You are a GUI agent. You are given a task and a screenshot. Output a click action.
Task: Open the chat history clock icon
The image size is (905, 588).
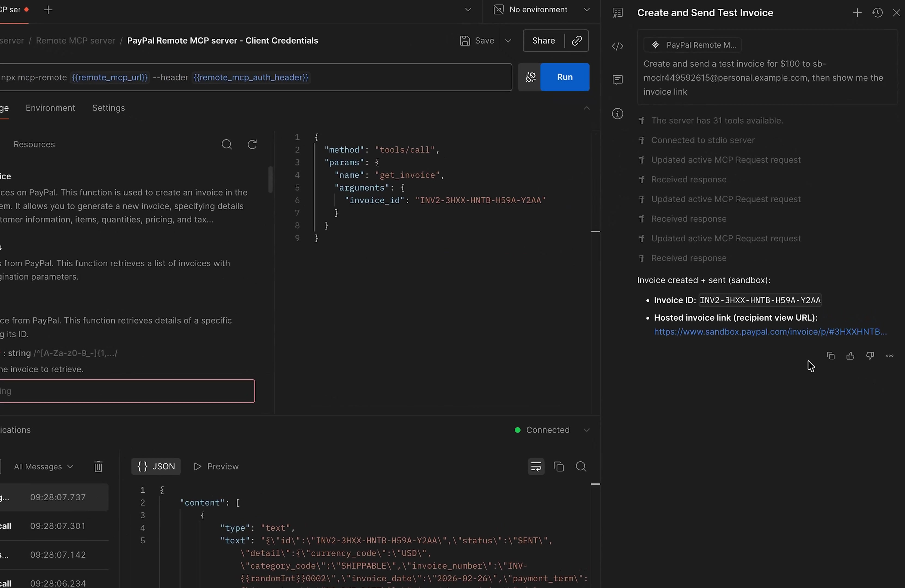point(877,13)
